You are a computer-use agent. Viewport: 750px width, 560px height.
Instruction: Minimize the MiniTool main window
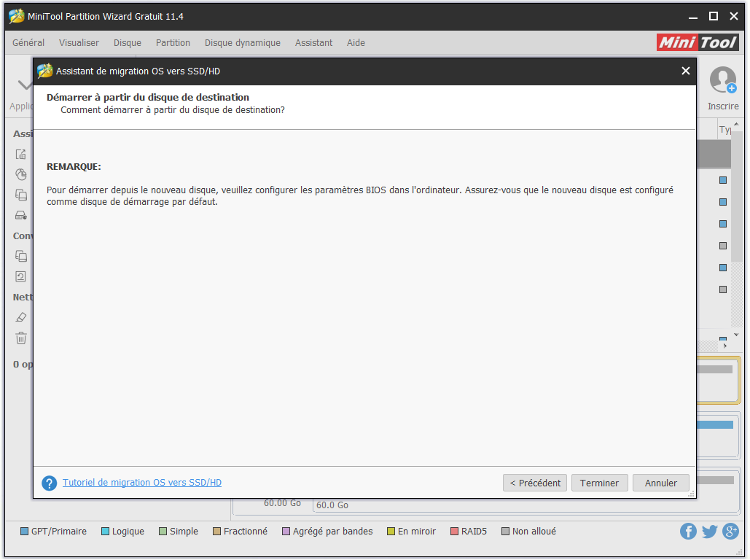click(692, 17)
